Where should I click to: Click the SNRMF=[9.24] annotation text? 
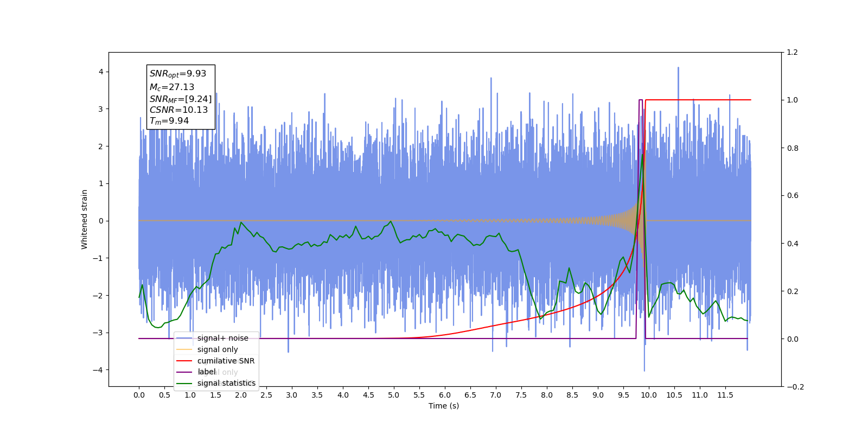181,99
